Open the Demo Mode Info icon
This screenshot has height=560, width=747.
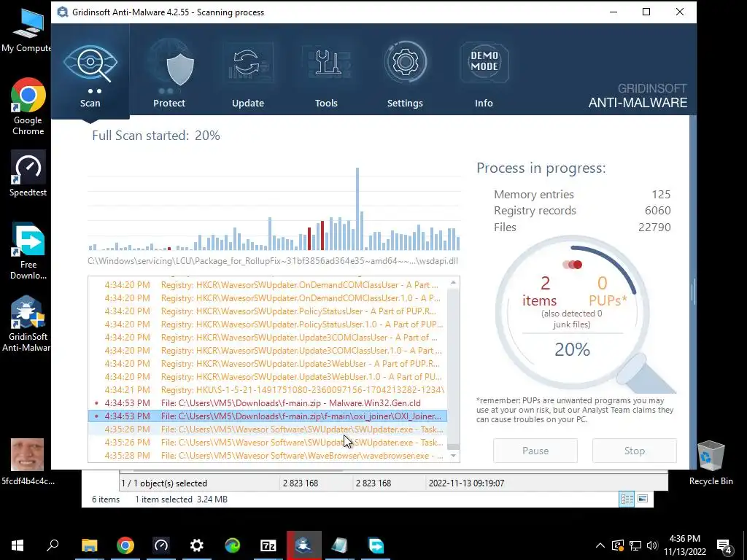click(x=484, y=62)
